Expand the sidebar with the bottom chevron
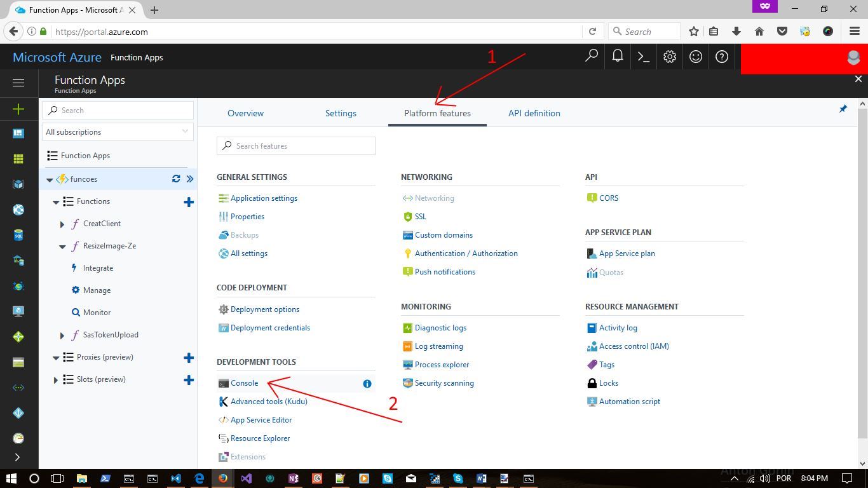This screenshot has height=488, width=868. tap(17, 457)
